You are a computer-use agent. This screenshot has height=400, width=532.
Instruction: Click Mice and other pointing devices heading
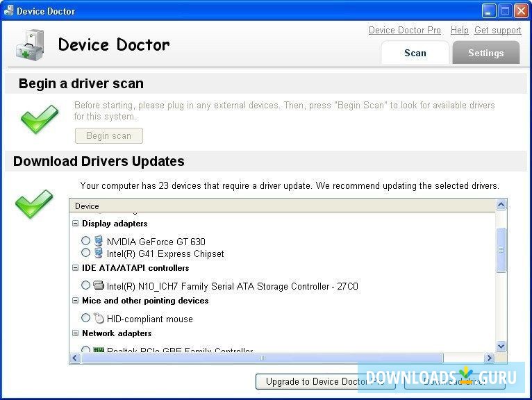point(145,301)
